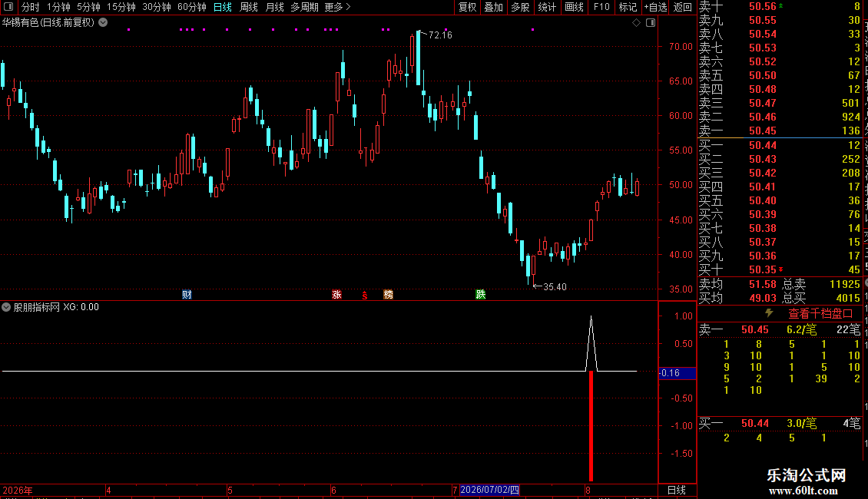The width and height of the screenshot is (868, 499).
Task: Click the lightning bolt icon beside 查看千档盘口
Action: [769, 313]
